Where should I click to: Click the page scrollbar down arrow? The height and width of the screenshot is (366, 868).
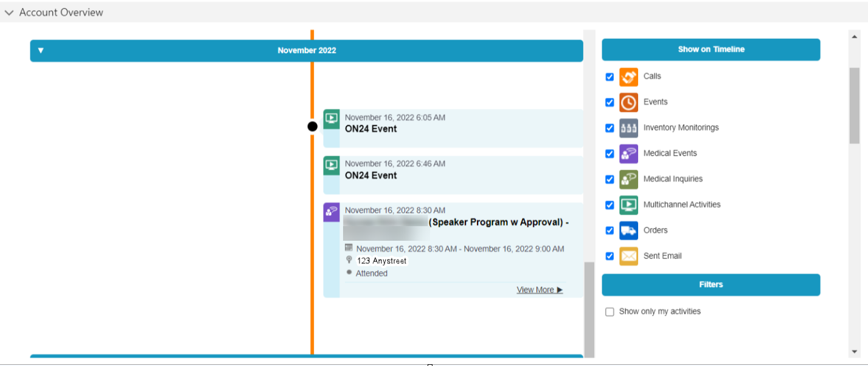855,351
